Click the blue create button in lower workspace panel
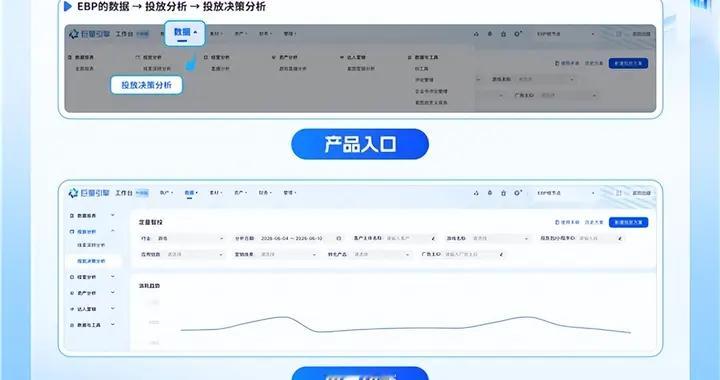720x380 pixels. click(x=628, y=222)
